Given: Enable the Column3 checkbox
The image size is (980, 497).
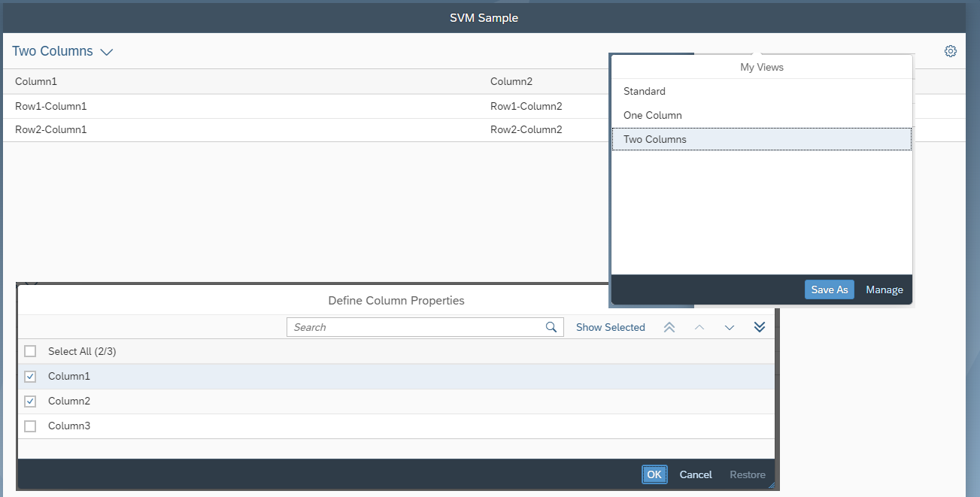Looking at the screenshot, I should [x=30, y=426].
